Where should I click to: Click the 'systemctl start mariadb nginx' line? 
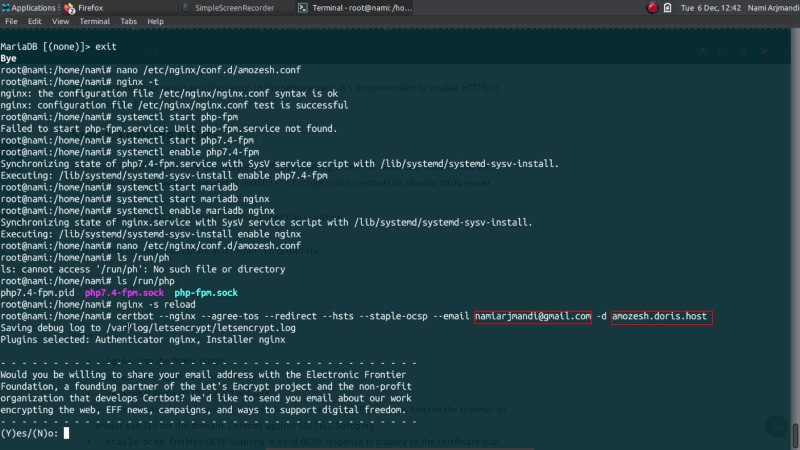point(135,199)
